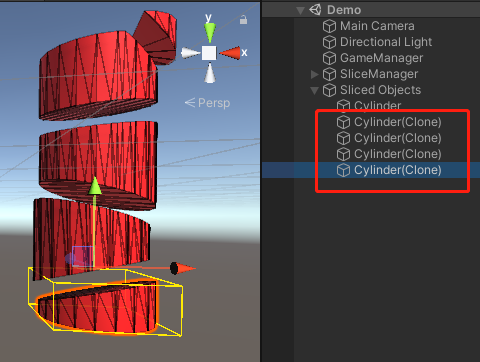
Task: Click the green Y move arrow handle
Action: point(95,186)
